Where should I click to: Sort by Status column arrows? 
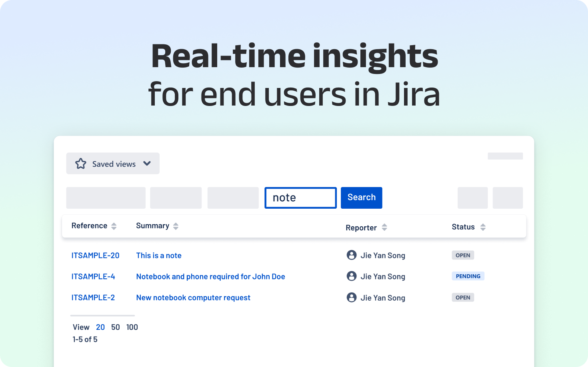tap(483, 227)
